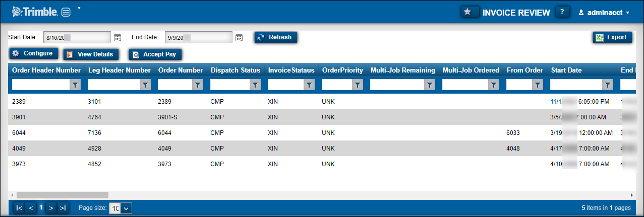This screenshot has height=217, width=644.
Task: Open the help question mark button
Action: (562, 12)
